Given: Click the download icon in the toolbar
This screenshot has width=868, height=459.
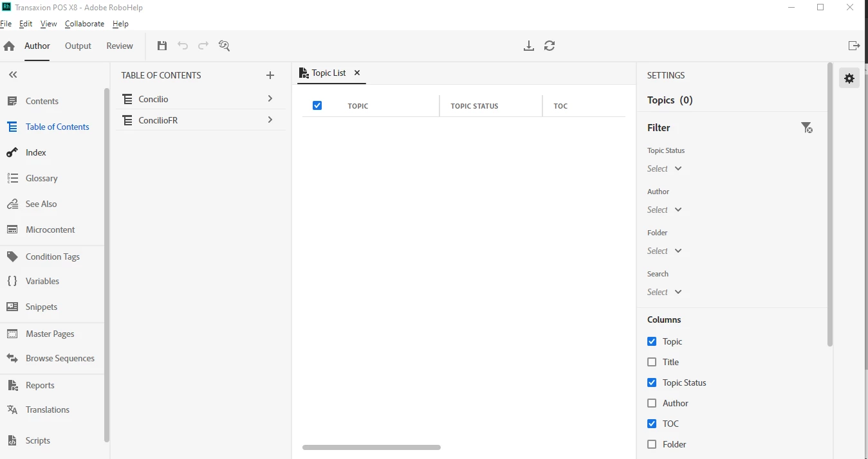Looking at the screenshot, I should [x=529, y=46].
